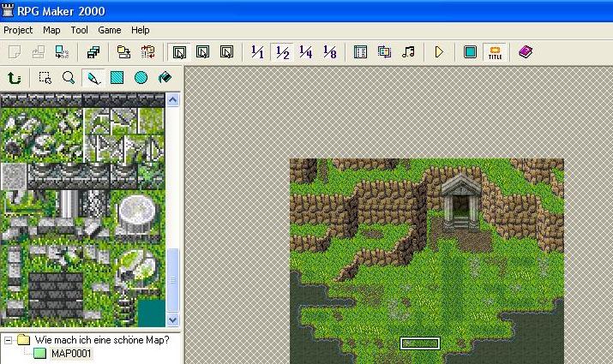Screen dimensions: 613x364
Task: Switch to Lower Layer editing mode
Action: coord(179,52)
